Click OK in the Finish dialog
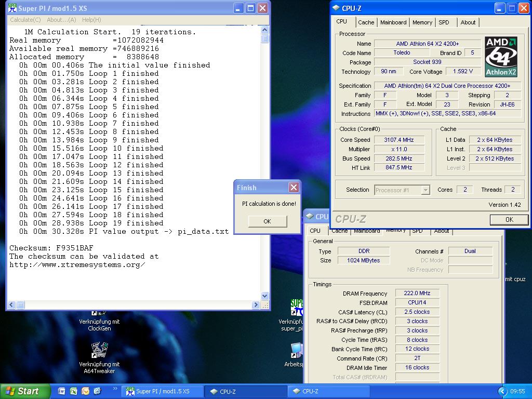532x399 pixels. click(x=268, y=221)
